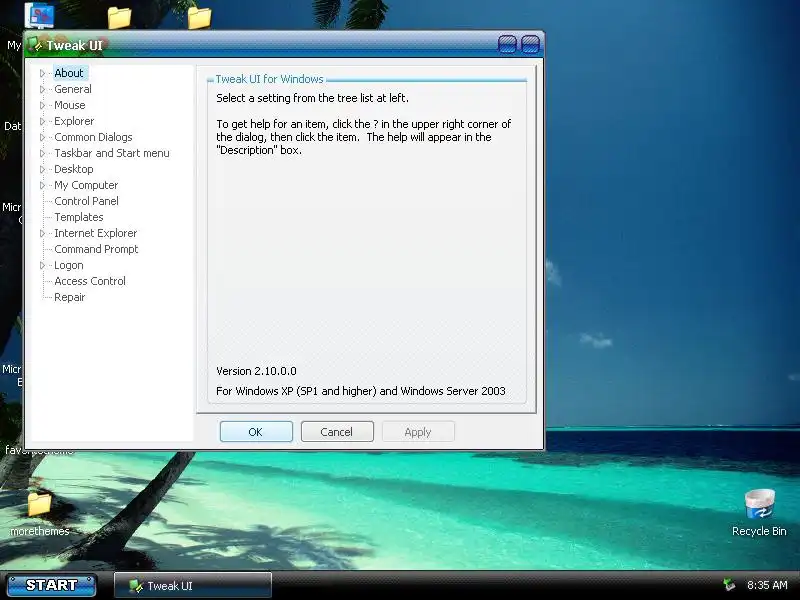Select Explorer in the settings tree
The width and height of the screenshot is (800, 600).
tap(74, 121)
